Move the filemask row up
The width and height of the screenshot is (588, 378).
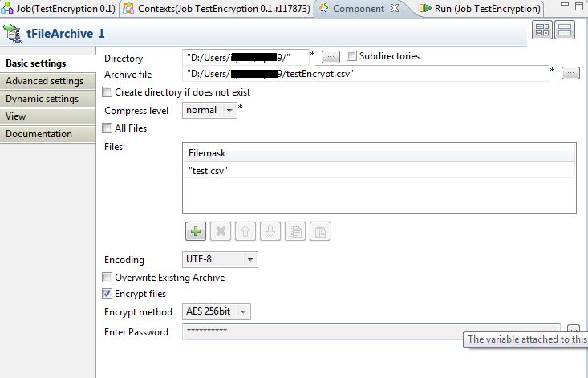245,231
